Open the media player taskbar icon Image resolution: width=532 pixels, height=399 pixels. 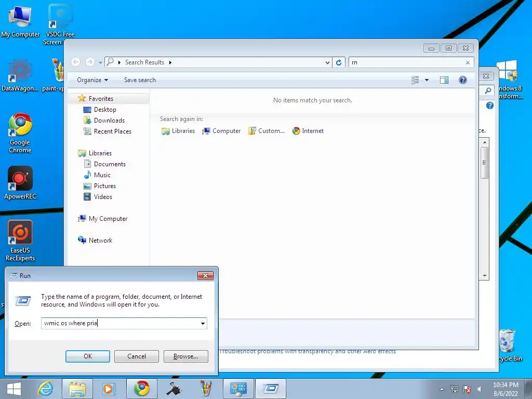pyautogui.click(x=109, y=389)
